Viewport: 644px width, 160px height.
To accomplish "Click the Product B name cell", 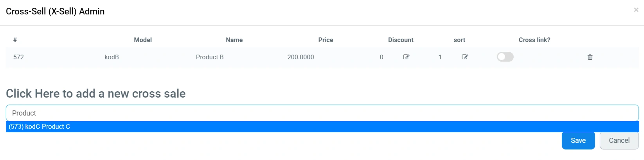I will pos(210,57).
